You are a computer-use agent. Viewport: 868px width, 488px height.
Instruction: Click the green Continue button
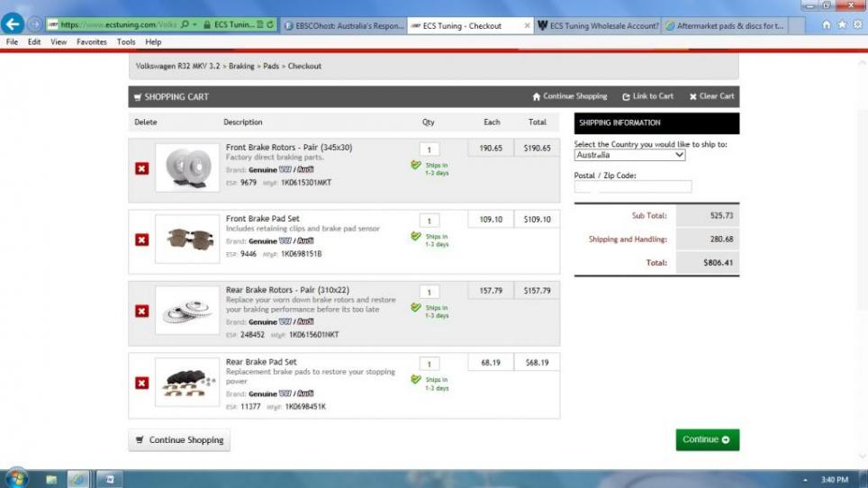(x=707, y=440)
